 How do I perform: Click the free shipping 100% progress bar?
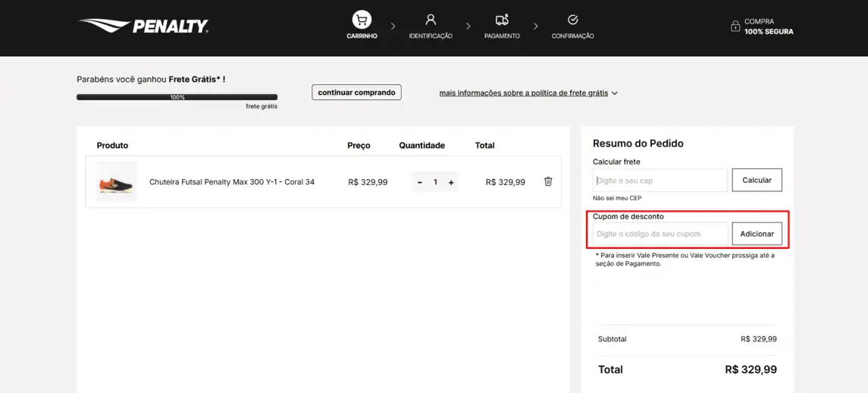(177, 97)
